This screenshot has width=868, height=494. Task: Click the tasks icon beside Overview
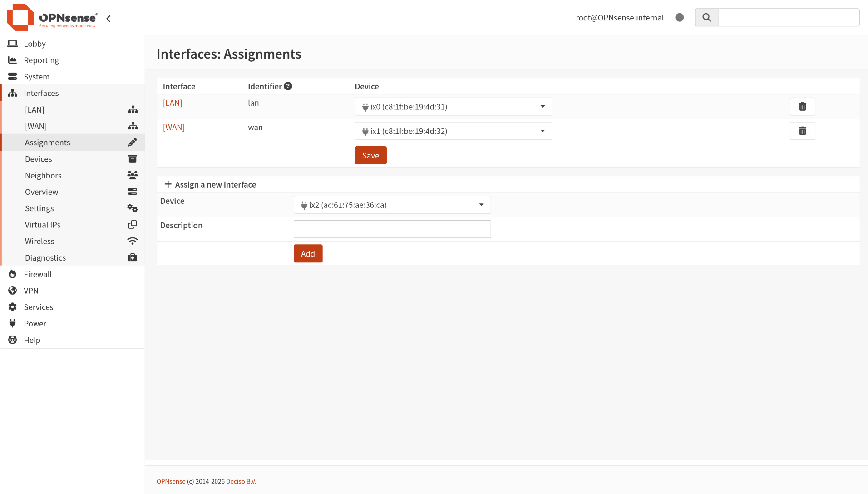[133, 192]
